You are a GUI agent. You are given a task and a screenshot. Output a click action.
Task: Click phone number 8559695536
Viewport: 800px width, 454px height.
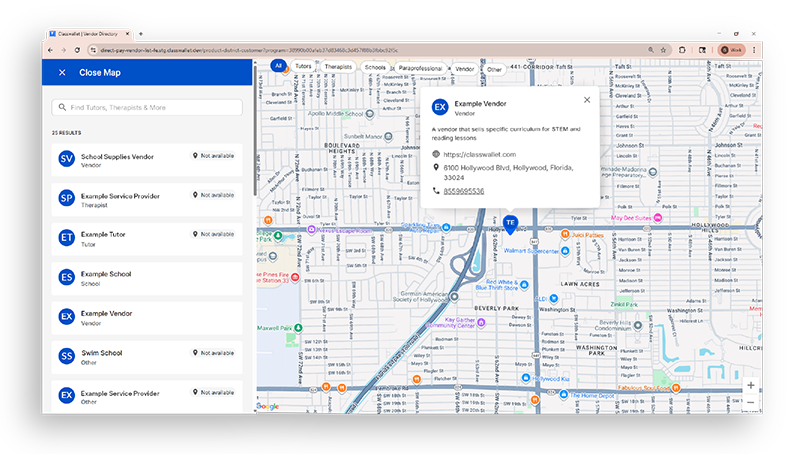tap(464, 191)
